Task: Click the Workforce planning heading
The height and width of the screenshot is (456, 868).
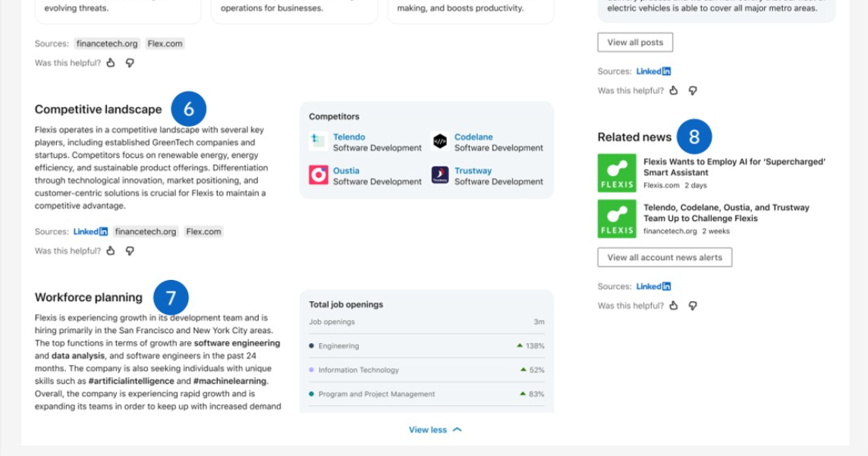Action: click(x=89, y=297)
